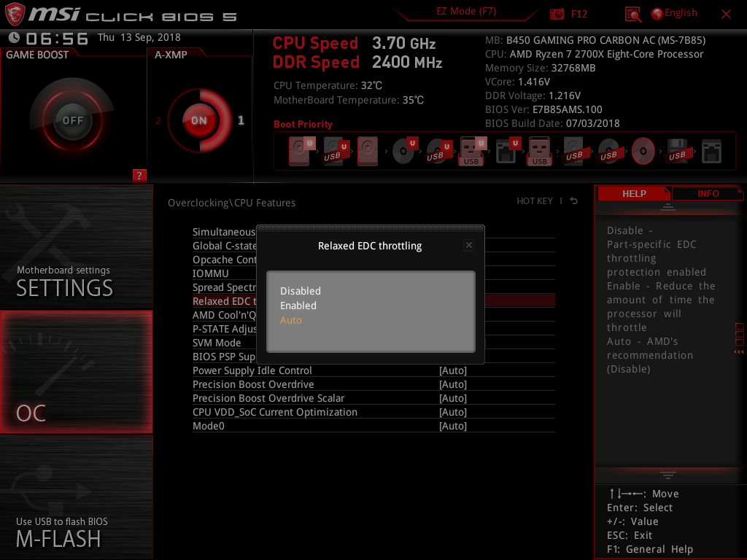
Task: Choose Enabled in the throttling dialog
Action: click(x=298, y=306)
